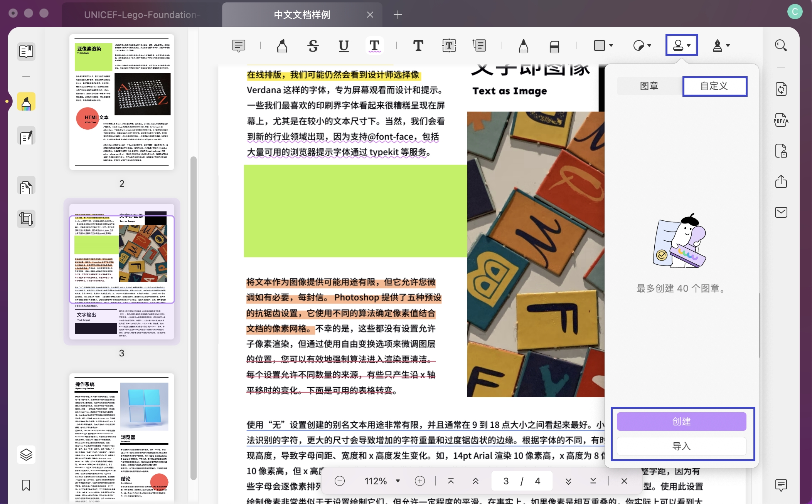812x504 pixels.
Task: Close the page navigation bar
Action: coord(624,481)
